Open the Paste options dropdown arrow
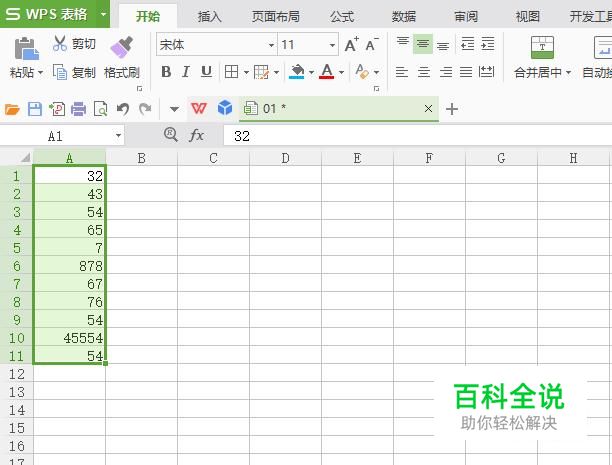612x465 pixels. tap(40, 73)
